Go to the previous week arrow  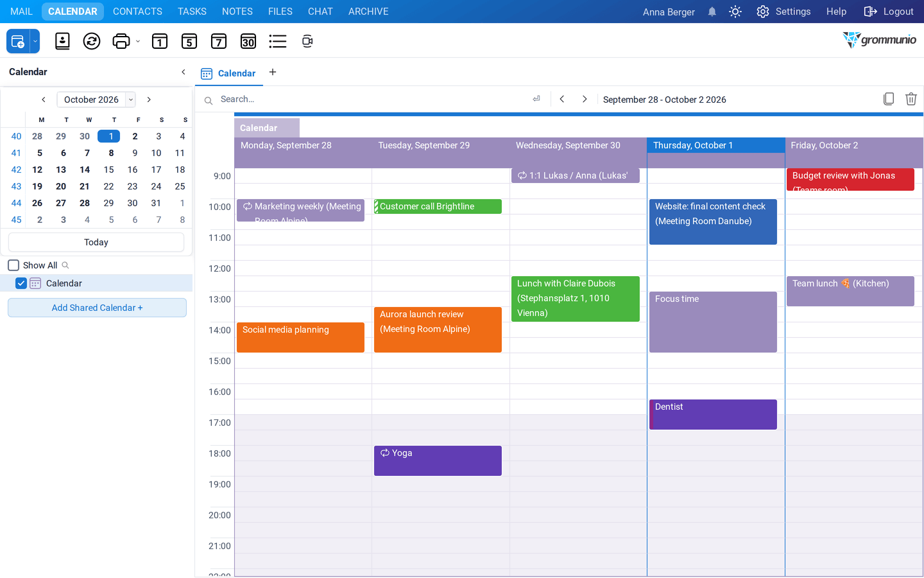tap(562, 99)
